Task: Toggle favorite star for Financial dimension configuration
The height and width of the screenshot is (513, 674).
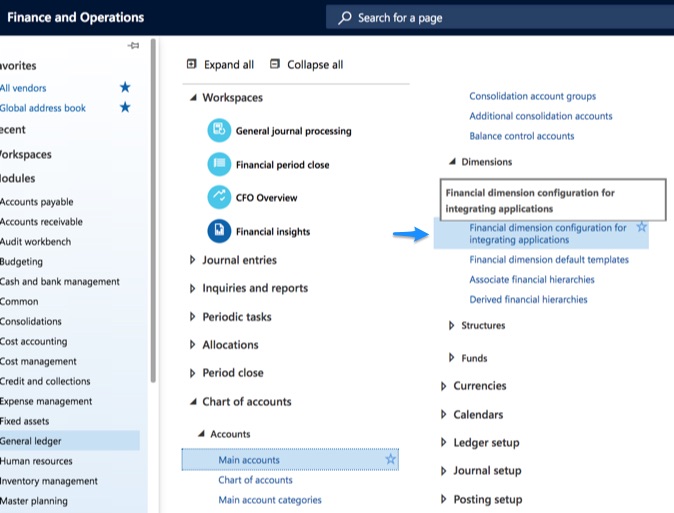Action: pos(641,227)
